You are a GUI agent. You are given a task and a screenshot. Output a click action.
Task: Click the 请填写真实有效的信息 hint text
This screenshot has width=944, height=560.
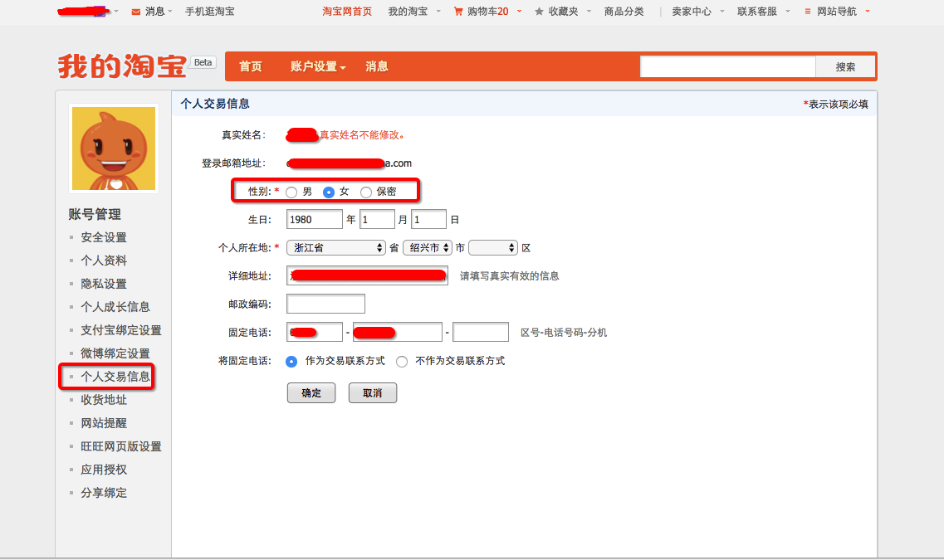point(509,276)
